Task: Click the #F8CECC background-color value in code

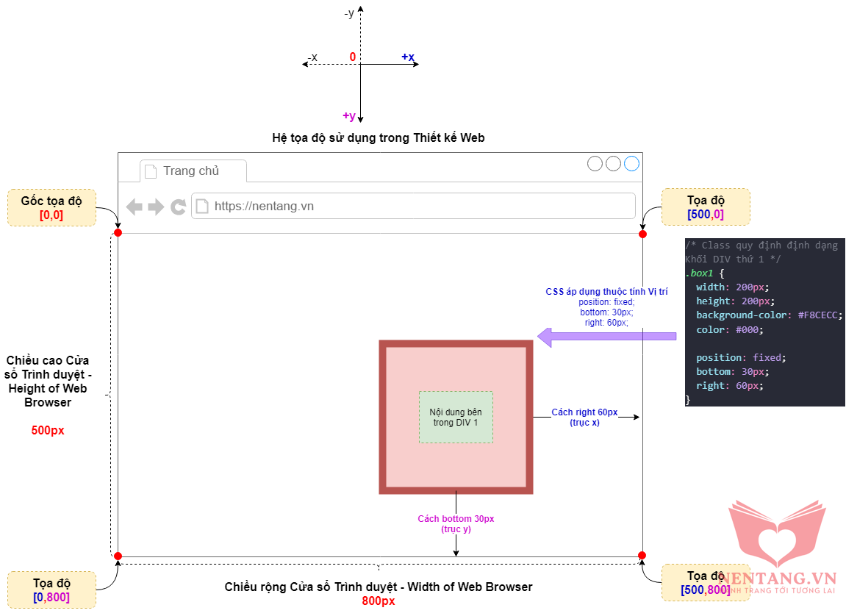Action: [x=819, y=315]
